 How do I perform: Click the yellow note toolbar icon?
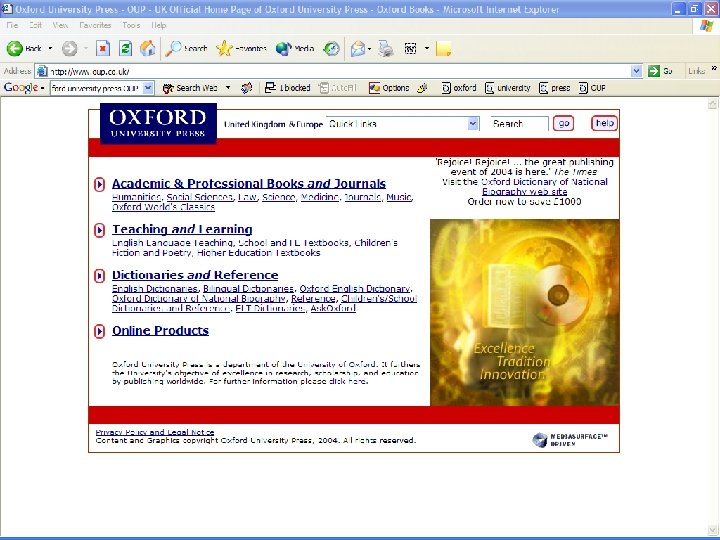(x=444, y=49)
